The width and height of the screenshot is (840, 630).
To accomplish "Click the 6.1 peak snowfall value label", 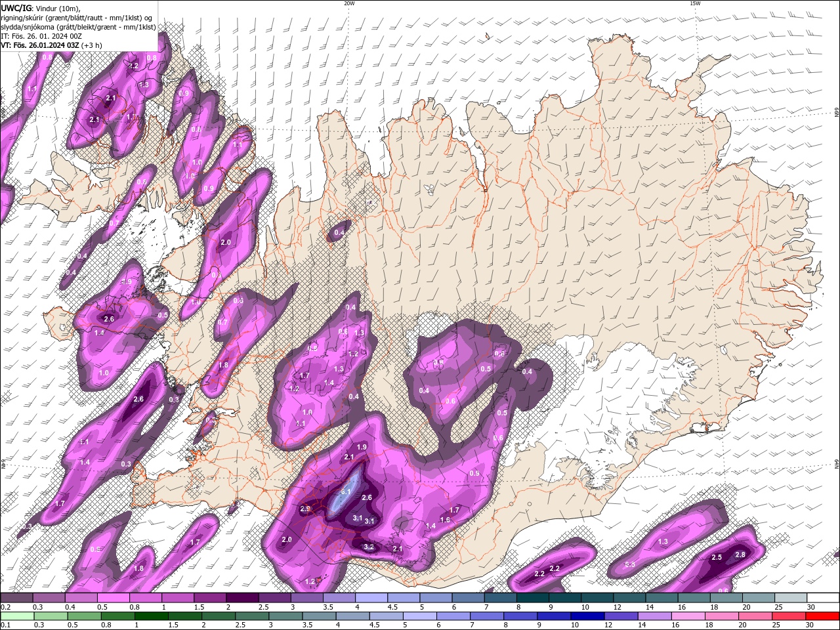I will [x=346, y=492].
